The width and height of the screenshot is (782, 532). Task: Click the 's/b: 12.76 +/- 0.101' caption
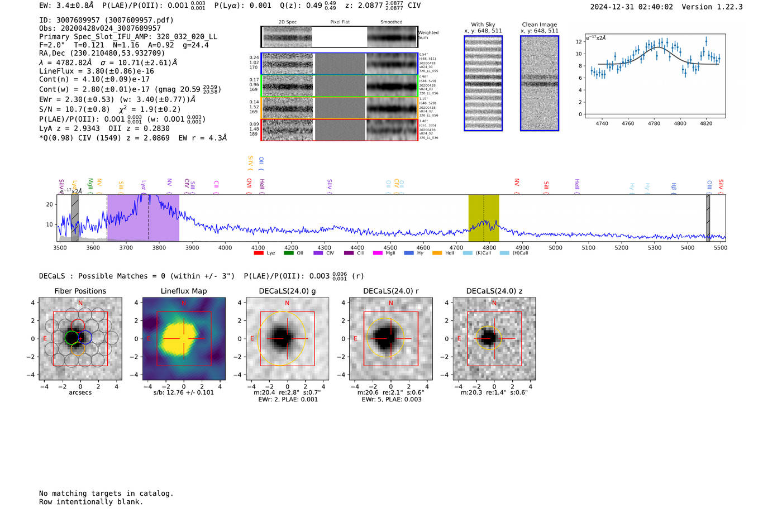[184, 392]
